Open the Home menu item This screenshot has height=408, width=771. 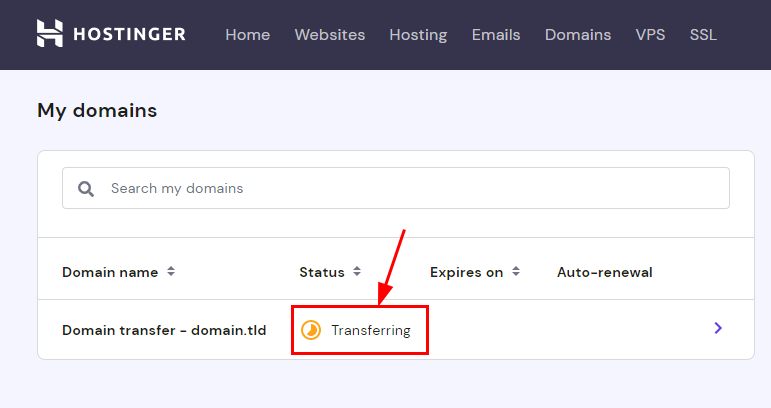point(247,35)
